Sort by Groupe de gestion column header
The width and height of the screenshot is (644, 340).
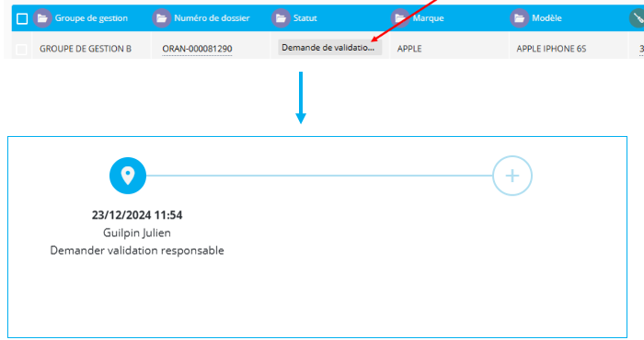tap(91, 18)
